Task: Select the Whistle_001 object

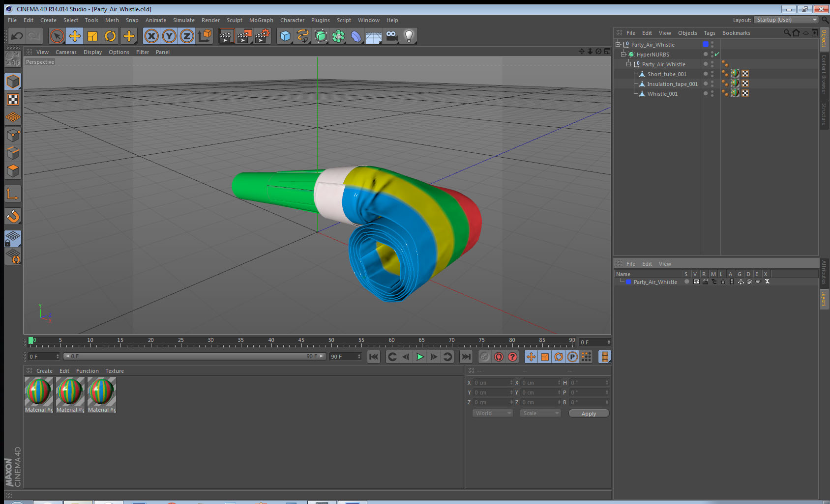Action: 662,94
